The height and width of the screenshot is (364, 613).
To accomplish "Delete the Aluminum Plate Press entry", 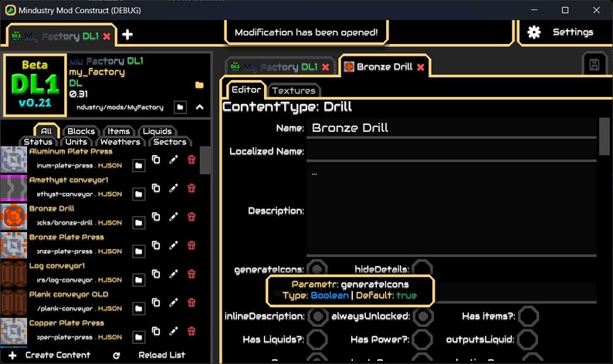I will 191,160.
